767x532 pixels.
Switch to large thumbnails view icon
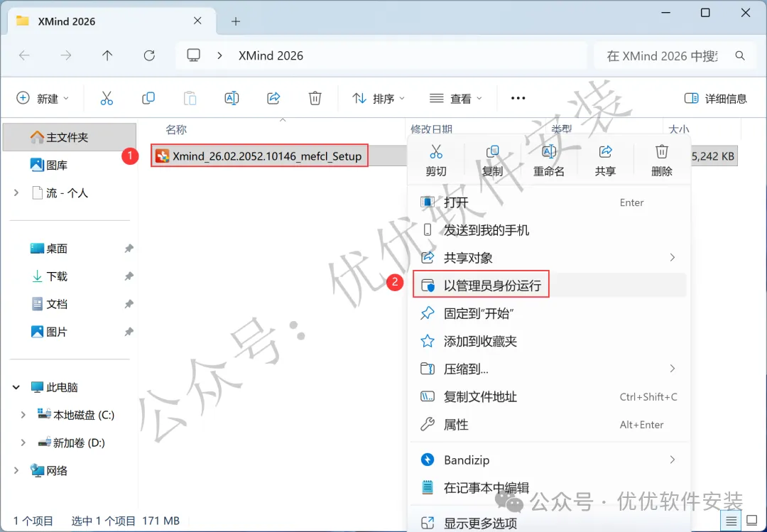(x=752, y=521)
